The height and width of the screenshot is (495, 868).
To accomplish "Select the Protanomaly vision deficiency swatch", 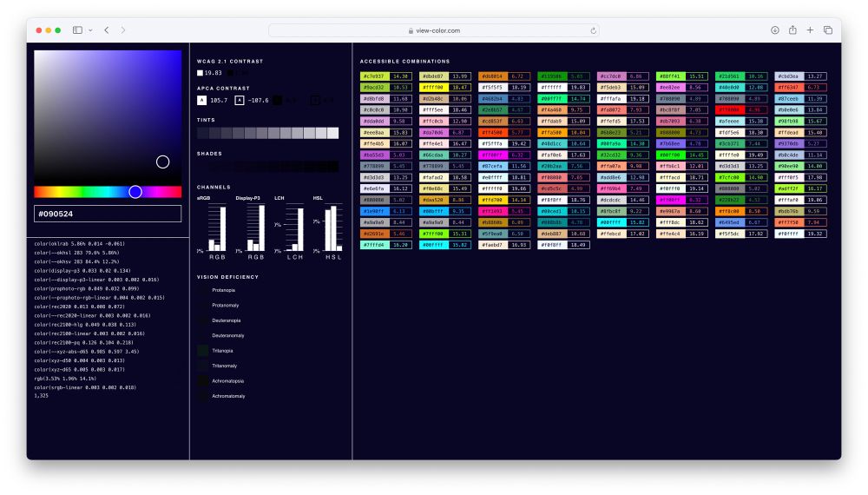I will (x=202, y=305).
